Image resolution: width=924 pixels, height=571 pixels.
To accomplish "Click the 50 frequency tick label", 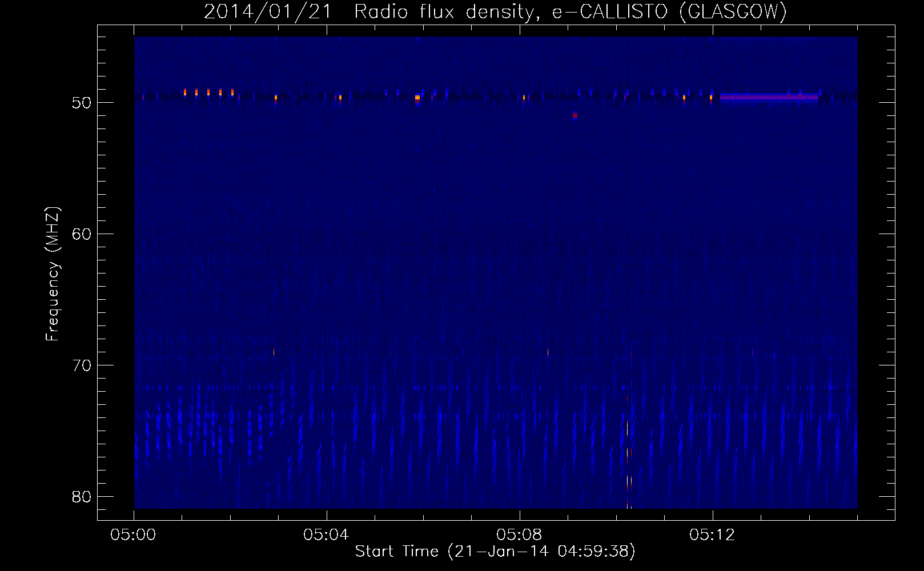I will point(82,103).
